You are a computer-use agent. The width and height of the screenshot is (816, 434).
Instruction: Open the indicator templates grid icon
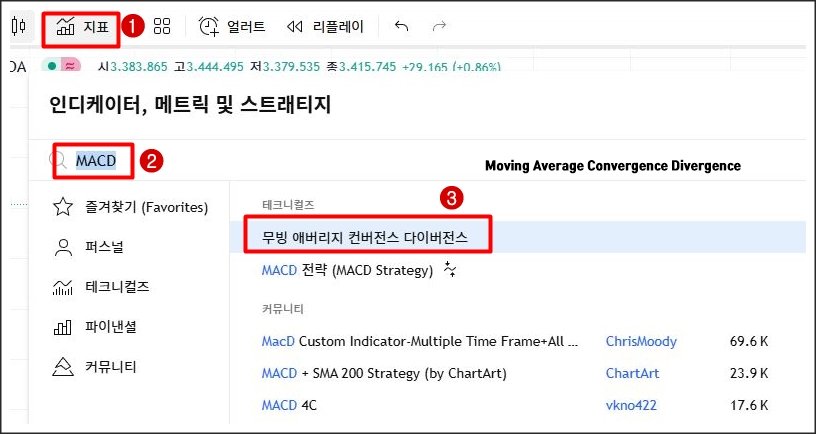[x=162, y=26]
